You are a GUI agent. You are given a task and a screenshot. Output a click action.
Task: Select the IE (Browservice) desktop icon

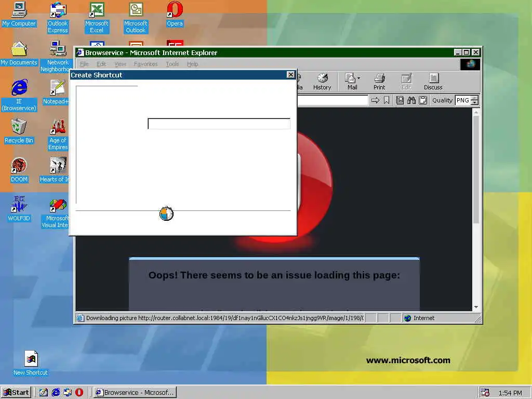[x=19, y=96]
